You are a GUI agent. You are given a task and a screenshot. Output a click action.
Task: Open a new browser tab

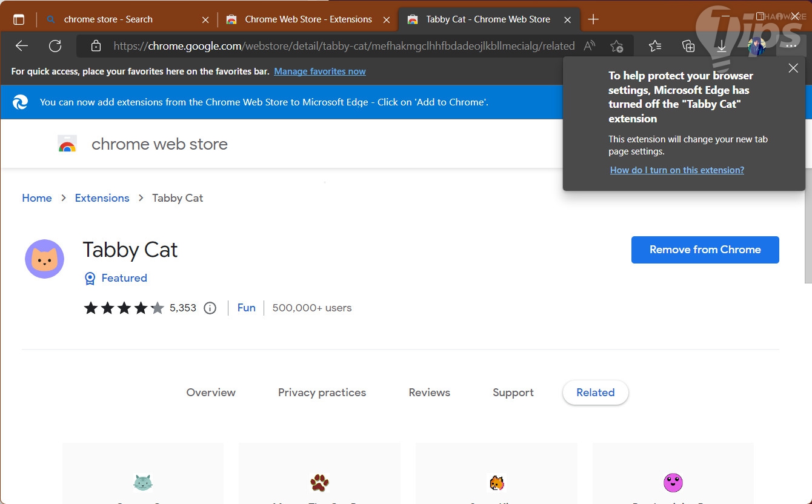click(593, 19)
